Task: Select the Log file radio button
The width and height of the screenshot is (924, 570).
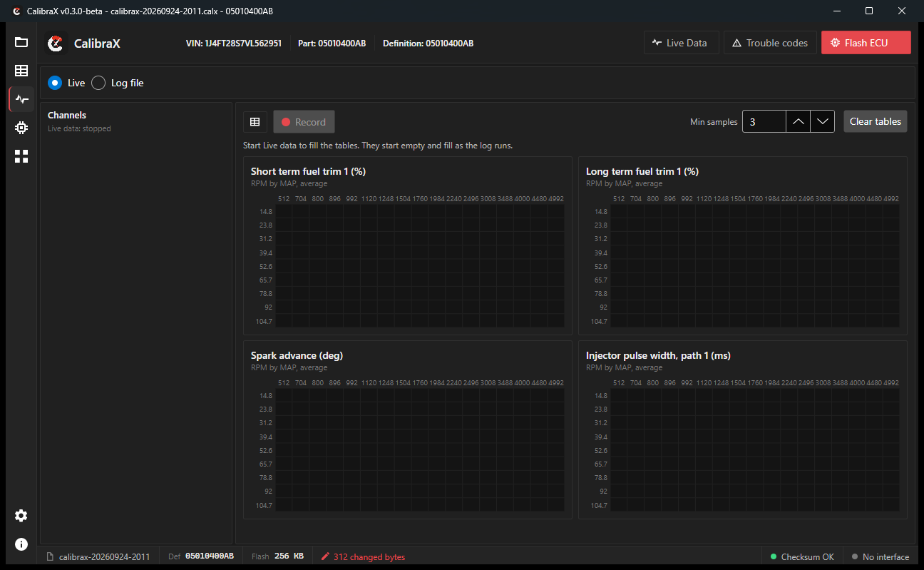Action: (98, 83)
